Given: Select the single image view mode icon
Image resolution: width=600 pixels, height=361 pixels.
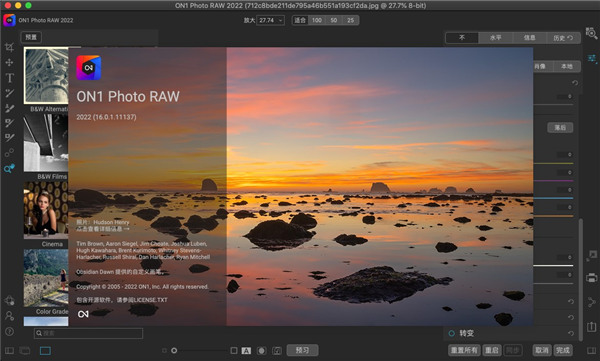Looking at the screenshot, I should tap(45, 350).
